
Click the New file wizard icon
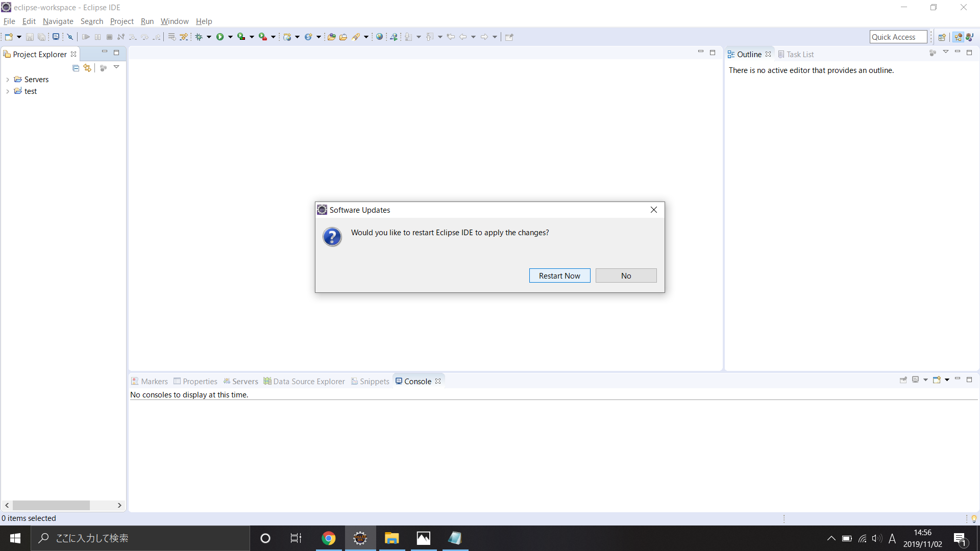click(9, 37)
